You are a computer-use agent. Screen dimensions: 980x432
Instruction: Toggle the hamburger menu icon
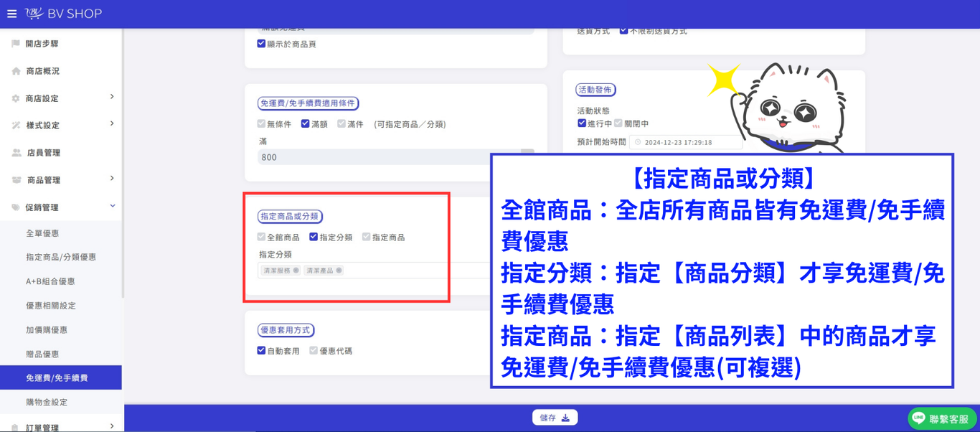point(11,14)
